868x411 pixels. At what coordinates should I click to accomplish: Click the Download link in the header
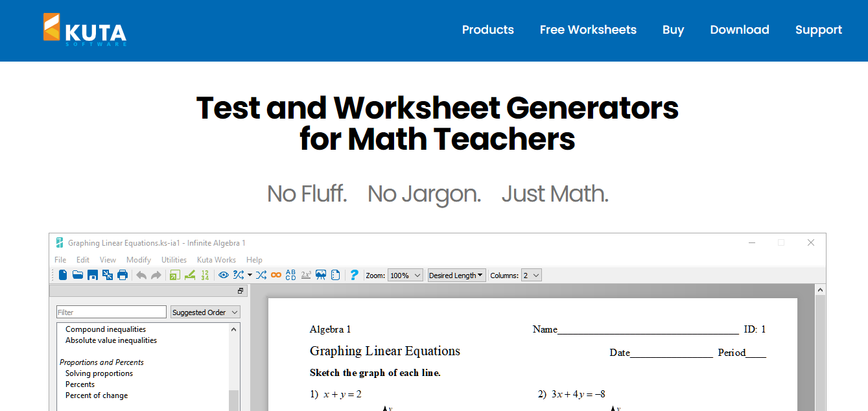coord(740,30)
